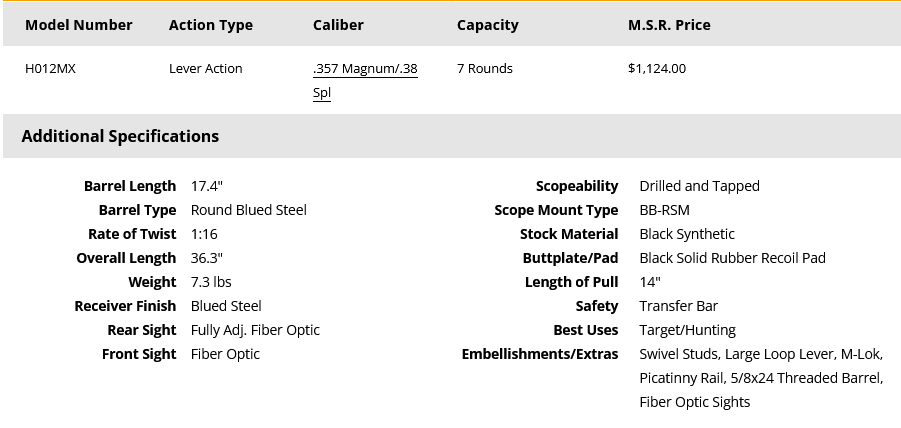Click the Caliber column header
Image resolution: width=901 pixels, height=428 pixels.
(x=338, y=25)
